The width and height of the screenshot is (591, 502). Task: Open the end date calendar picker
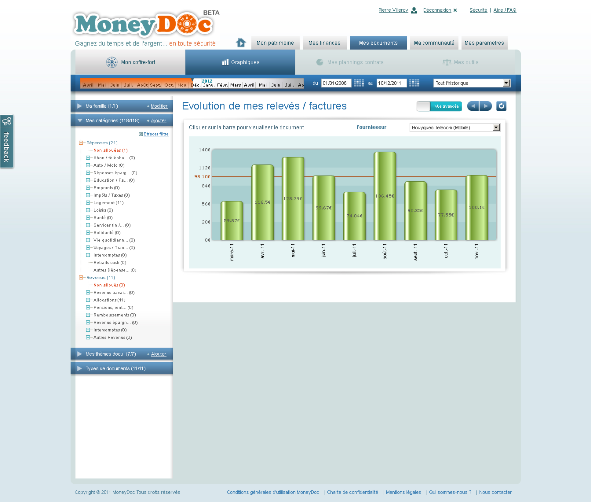click(414, 83)
